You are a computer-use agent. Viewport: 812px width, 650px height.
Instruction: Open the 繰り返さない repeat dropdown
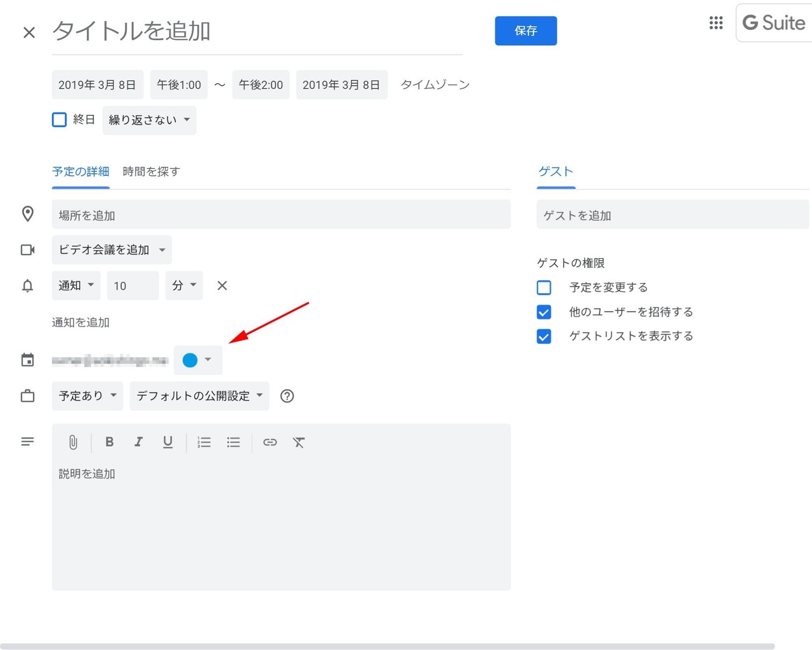pos(150,120)
